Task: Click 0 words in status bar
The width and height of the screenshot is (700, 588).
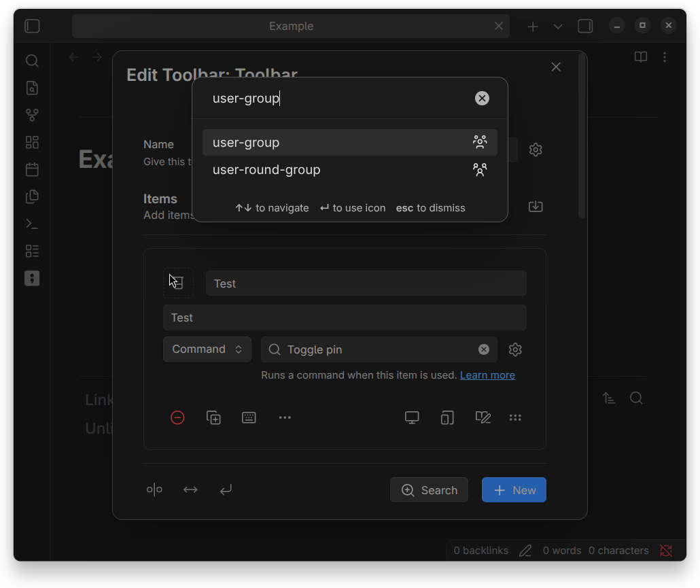Action: (561, 551)
